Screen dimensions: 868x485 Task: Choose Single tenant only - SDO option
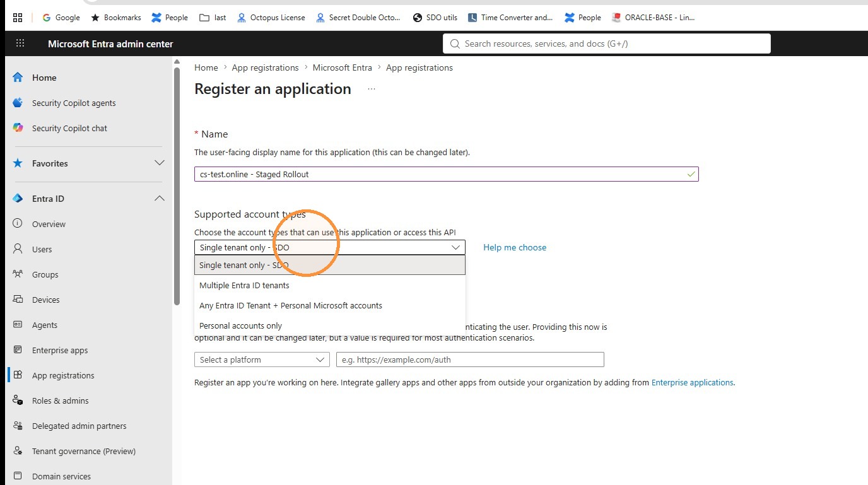click(329, 265)
